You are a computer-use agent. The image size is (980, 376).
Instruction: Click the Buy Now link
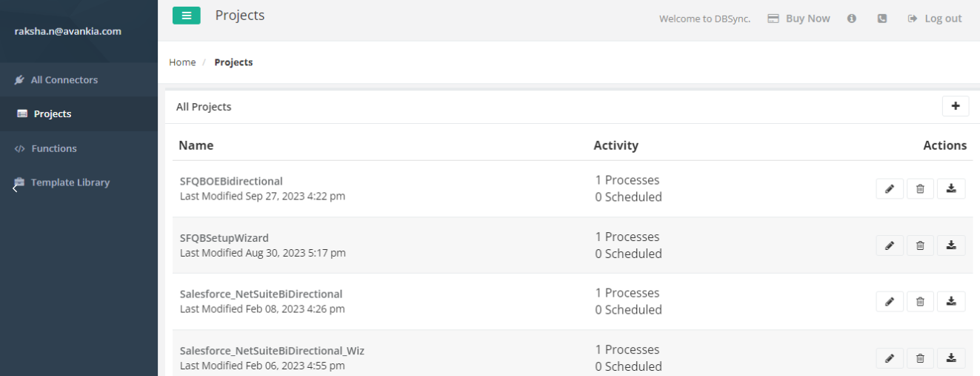coord(799,19)
